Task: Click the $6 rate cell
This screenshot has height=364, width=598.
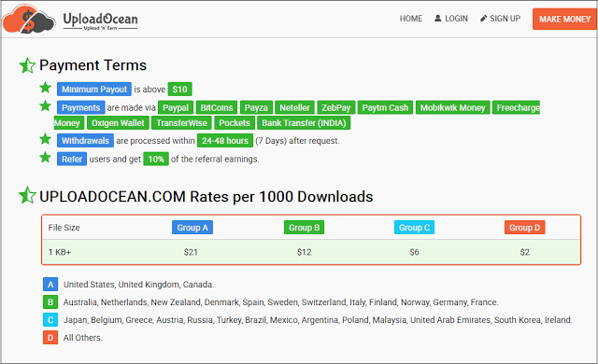Action: [414, 252]
